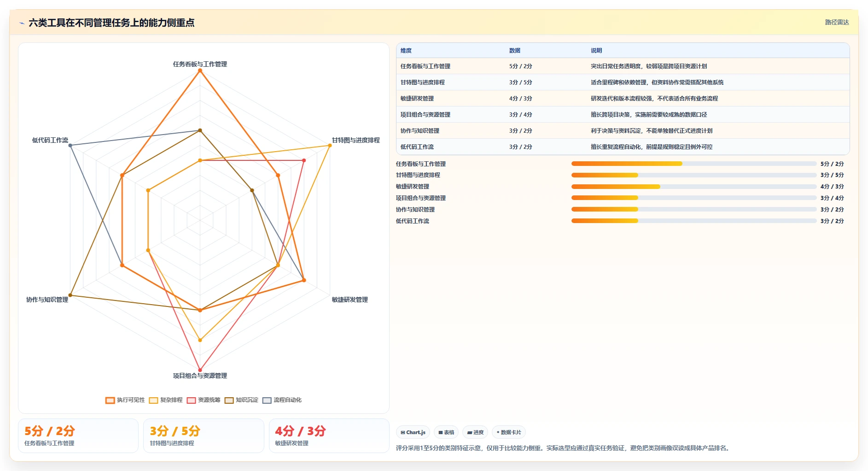Click the 路径雷达 label in the header
This screenshot has height=471, width=868.
click(837, 22)
